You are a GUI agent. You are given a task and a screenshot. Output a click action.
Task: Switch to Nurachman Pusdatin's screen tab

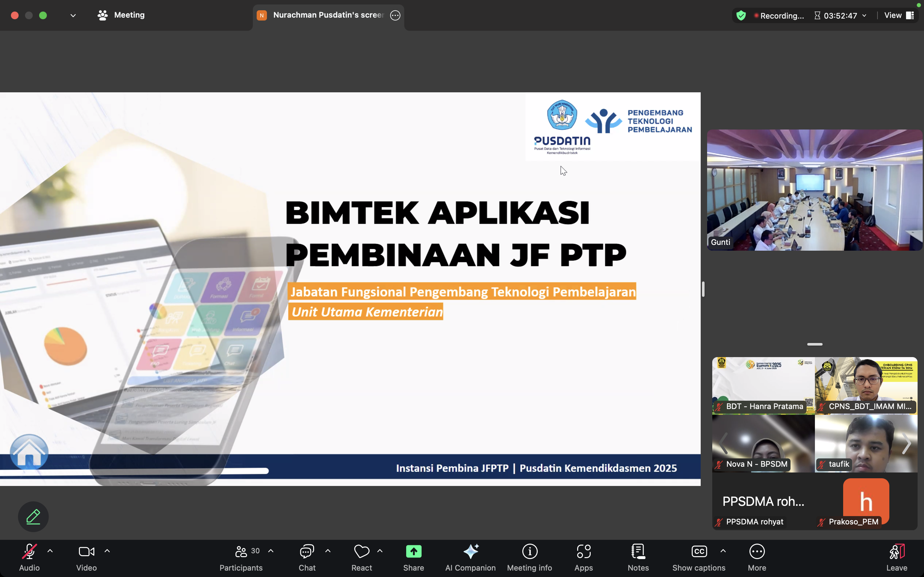[328, 15]
